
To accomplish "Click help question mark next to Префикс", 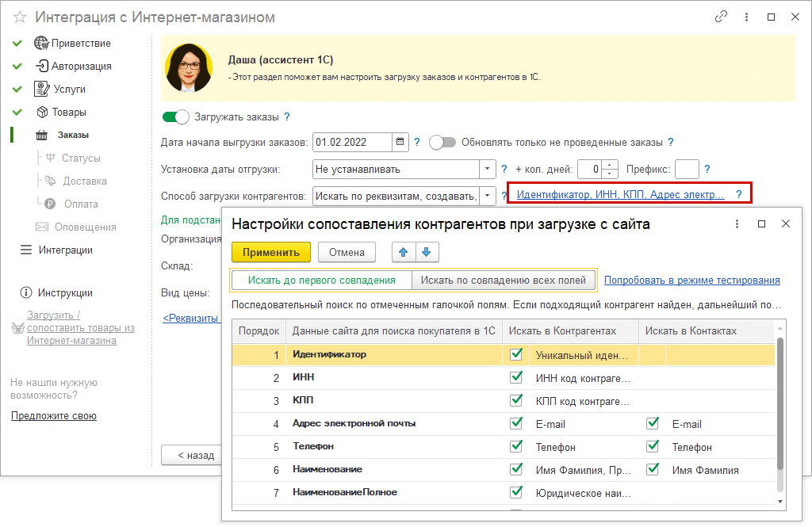I will click(707, 169).
